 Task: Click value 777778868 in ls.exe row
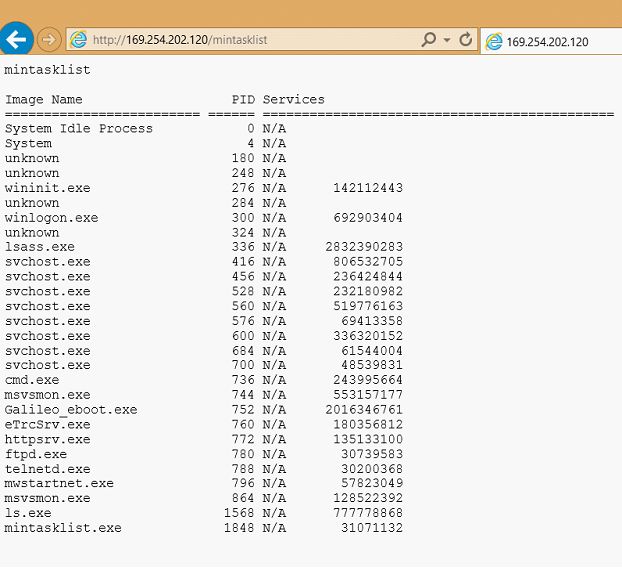pos(368,513)
